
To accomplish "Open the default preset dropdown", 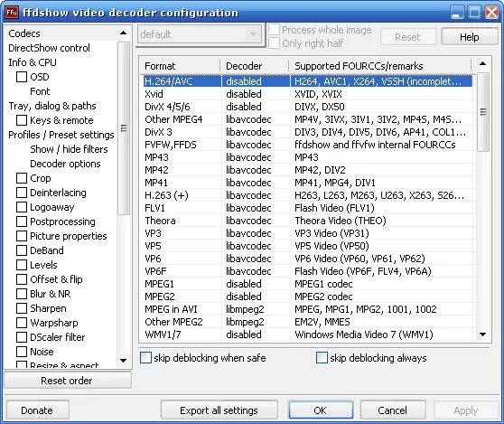I will [200, 34].
